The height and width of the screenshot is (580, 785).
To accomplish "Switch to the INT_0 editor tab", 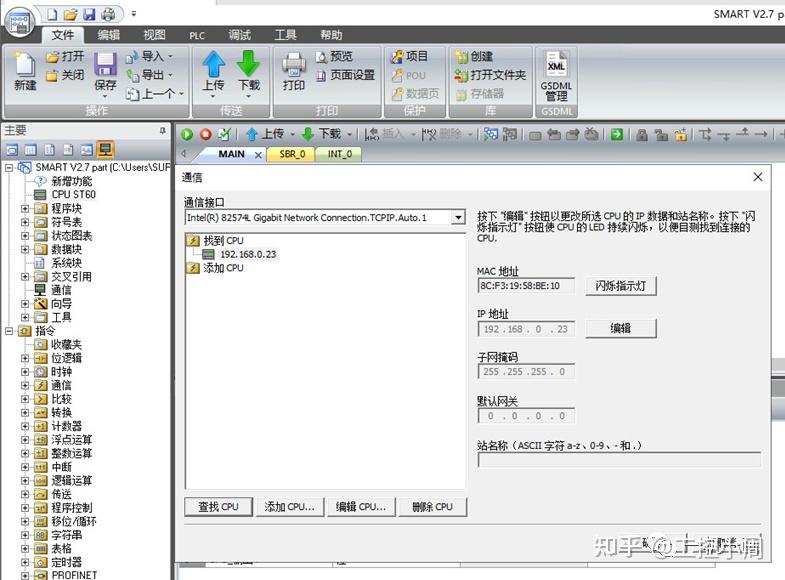I will (340, 154).
